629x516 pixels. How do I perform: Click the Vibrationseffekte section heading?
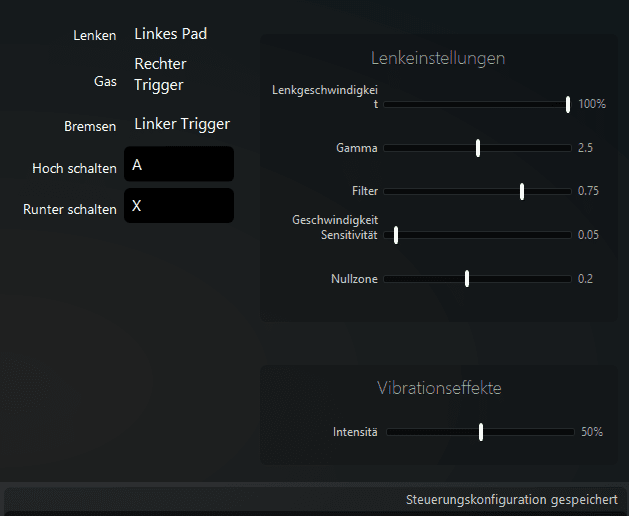(x=439, y=387)
